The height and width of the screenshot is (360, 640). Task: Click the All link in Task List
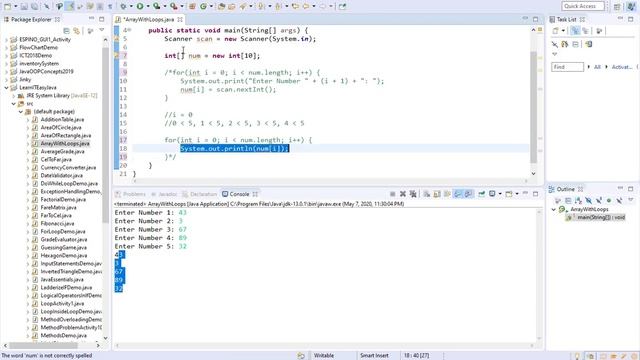597,67
